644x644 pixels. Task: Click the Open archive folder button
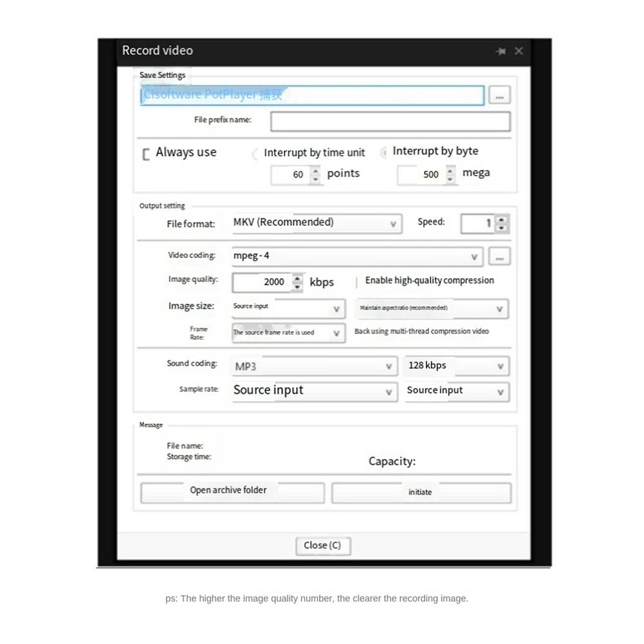point(232,492)
